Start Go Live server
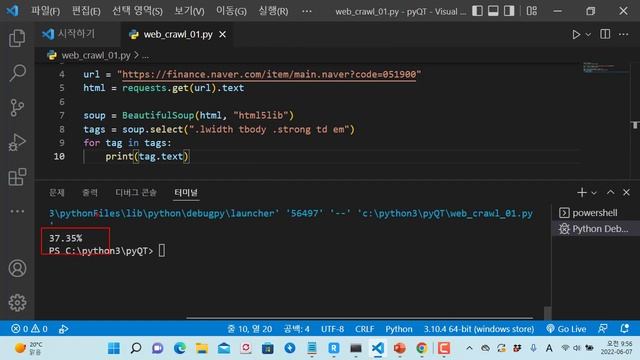Viewport: 640px width, 360px height. [566, 329]
